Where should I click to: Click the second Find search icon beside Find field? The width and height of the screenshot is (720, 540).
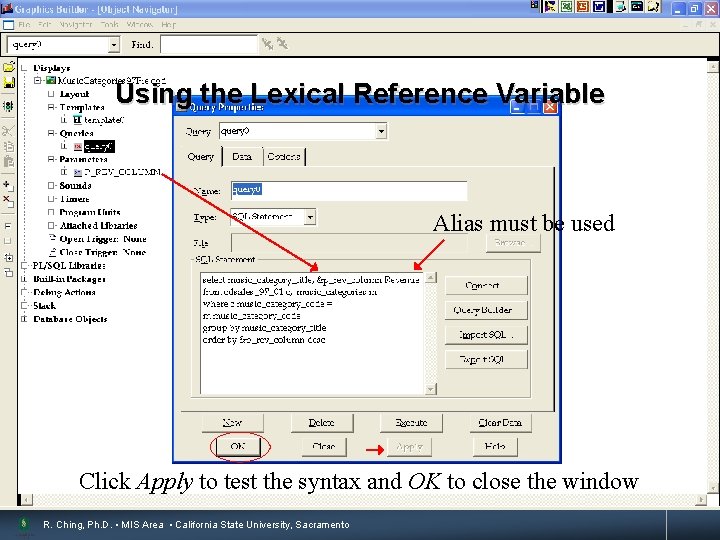pyautogui.click(x=282, y=44)
